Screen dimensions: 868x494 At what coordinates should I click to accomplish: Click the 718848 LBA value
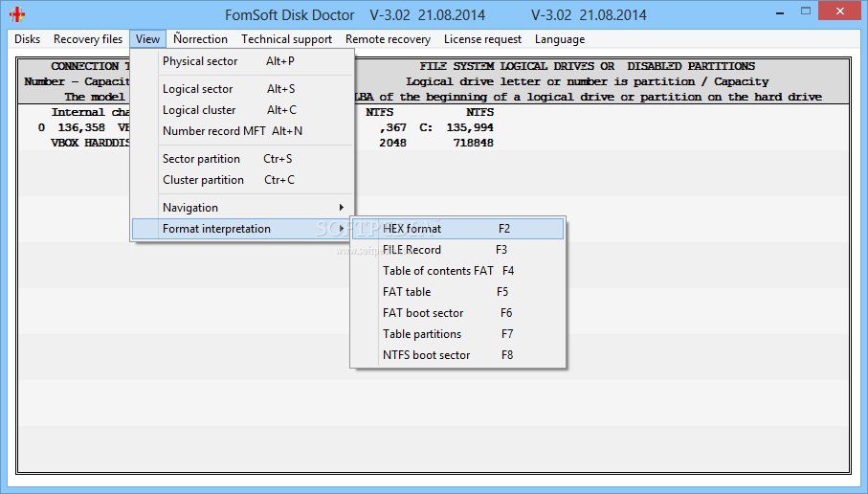point(474,143)
